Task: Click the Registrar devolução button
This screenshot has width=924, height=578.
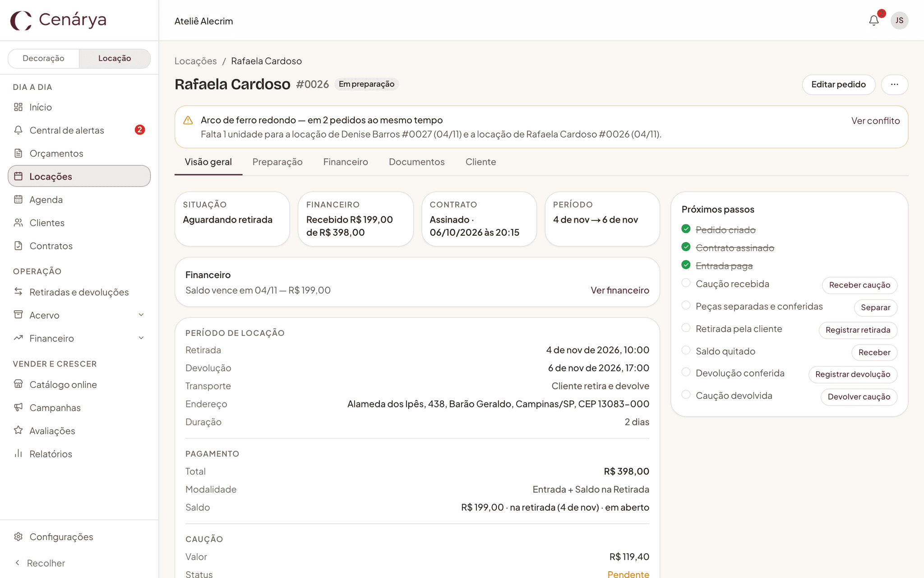Action: (853, 374)
